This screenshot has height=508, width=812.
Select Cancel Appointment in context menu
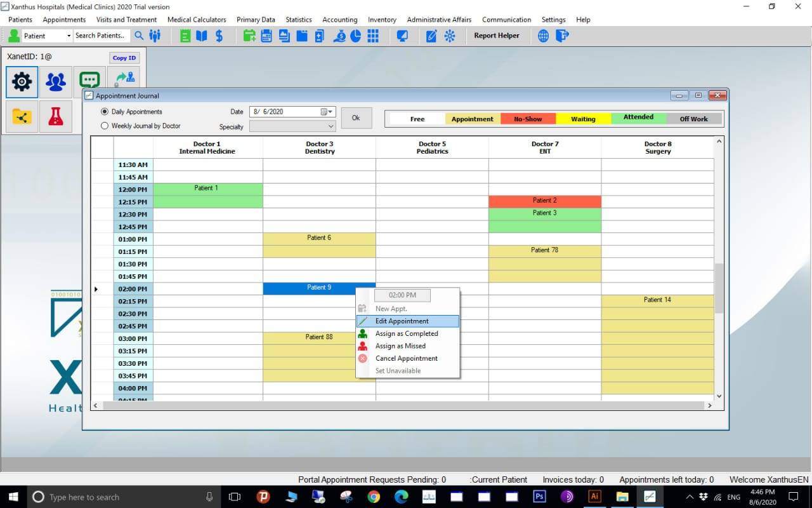(406, 358)
